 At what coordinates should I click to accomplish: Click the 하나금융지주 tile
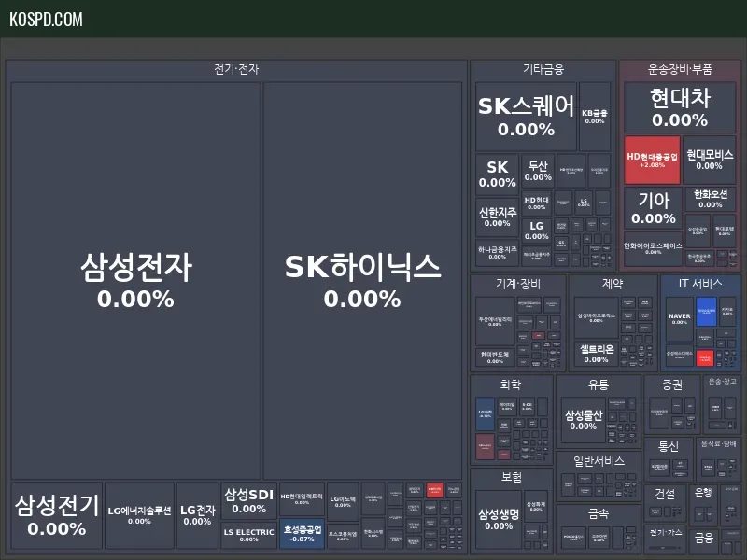[x=498, y=253]
